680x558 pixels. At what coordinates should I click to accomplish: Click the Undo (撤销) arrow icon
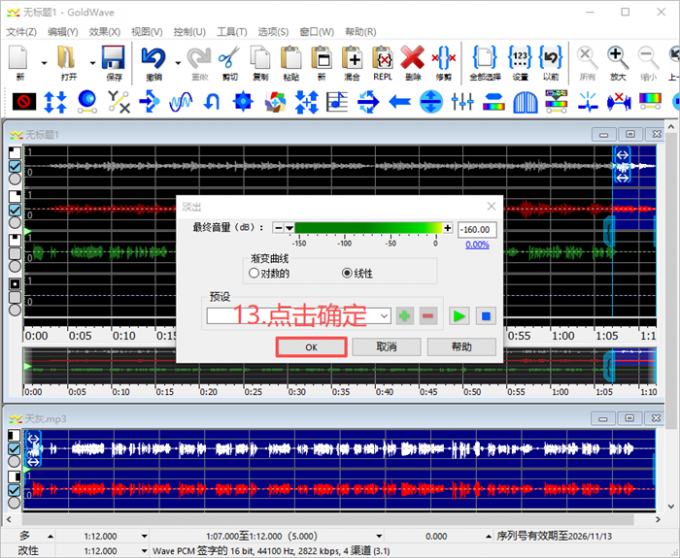154,58
